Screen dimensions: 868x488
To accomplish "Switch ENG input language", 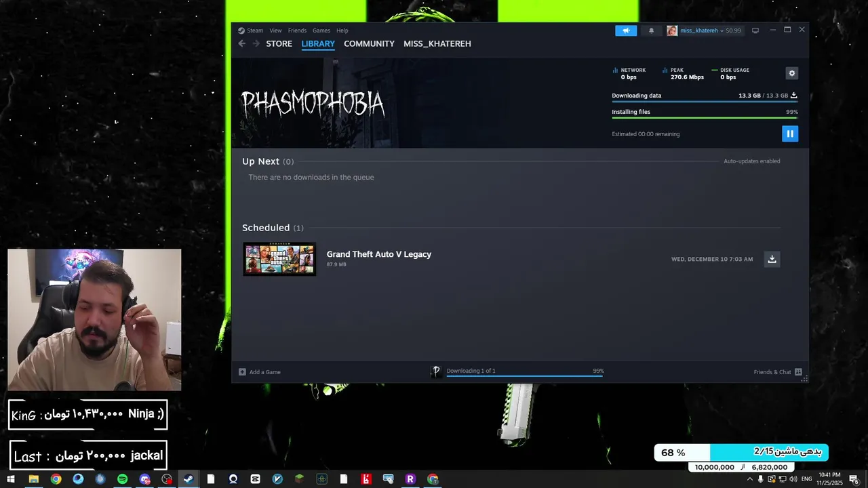I will pyautogui.click(x=806, y=479).
